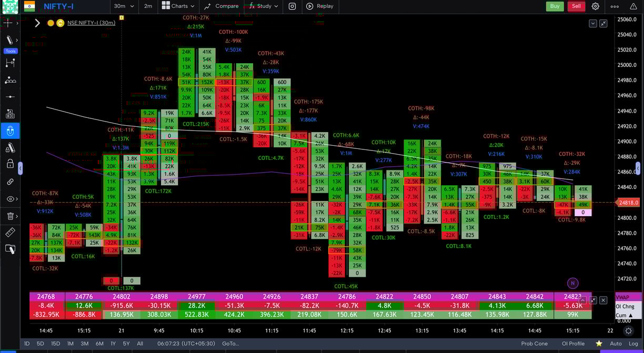Select the ruler measure tool

click(x=9, y=233)
